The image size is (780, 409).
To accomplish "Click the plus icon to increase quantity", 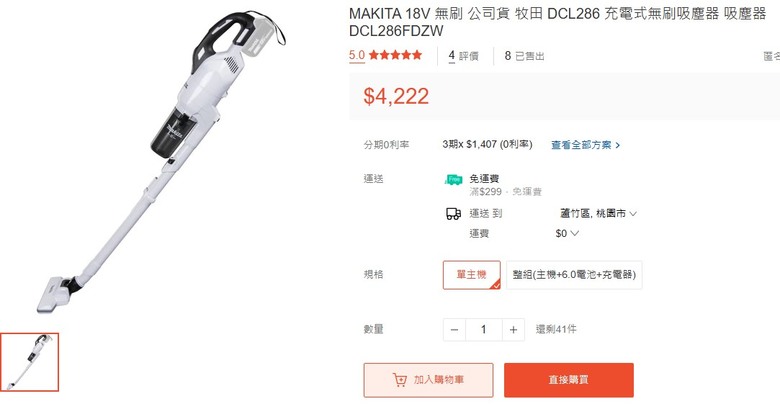I will (x=513, y=329).
